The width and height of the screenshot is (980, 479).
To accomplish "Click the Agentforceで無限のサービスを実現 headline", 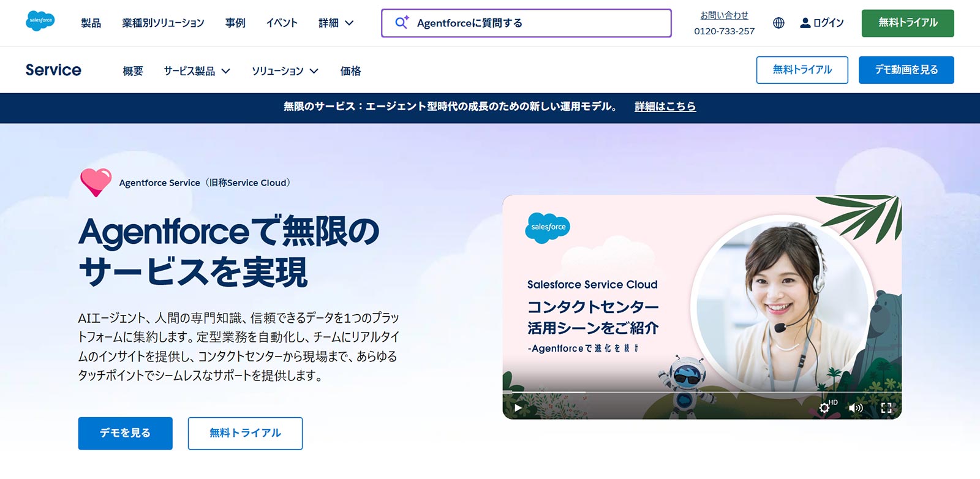I will click(x=229, y=251).
